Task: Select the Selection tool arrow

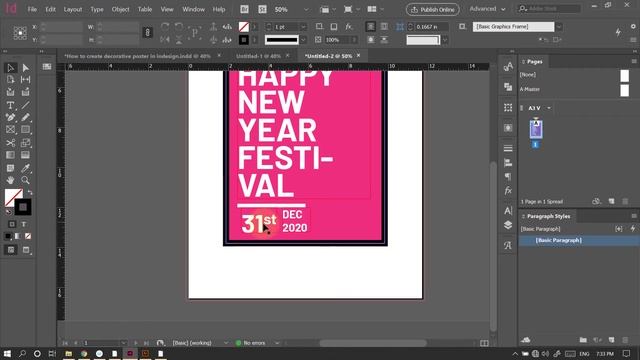Action: (10, 67)
